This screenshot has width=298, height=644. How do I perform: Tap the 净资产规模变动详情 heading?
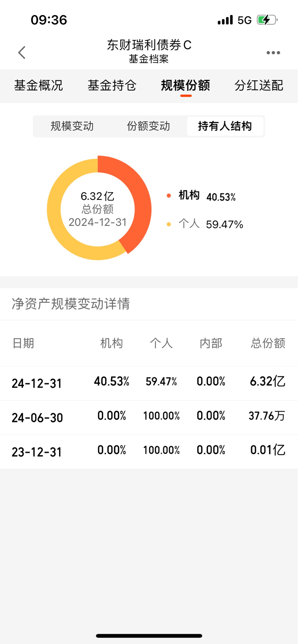pos(71,304)
